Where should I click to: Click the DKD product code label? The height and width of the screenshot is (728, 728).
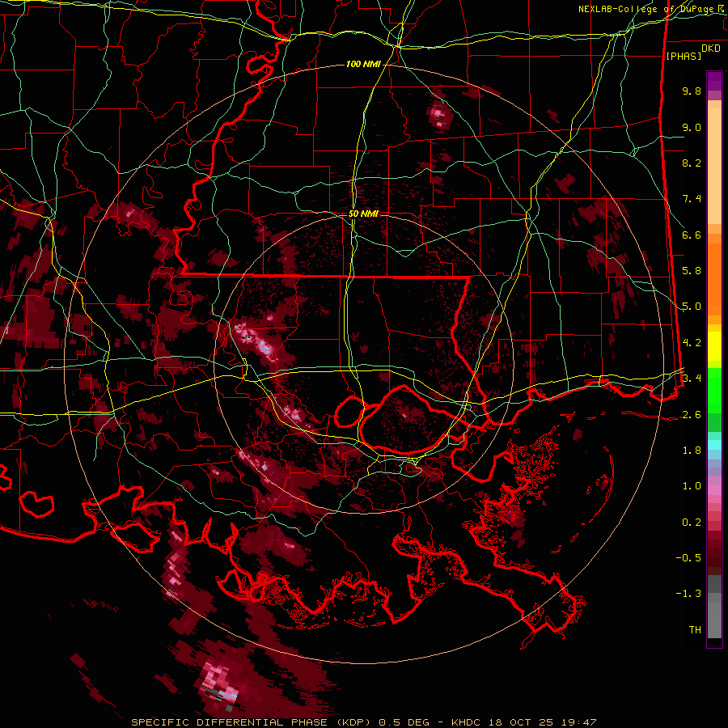point(711,49)
